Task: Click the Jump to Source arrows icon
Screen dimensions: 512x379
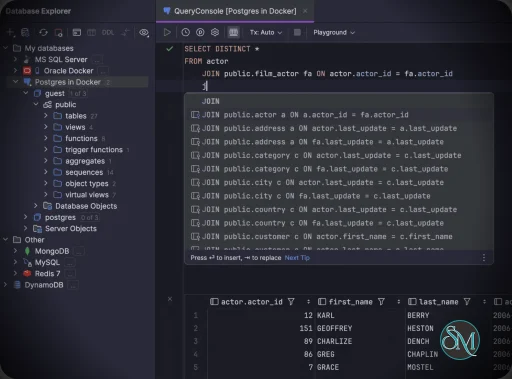Action: tap(125, 33)
